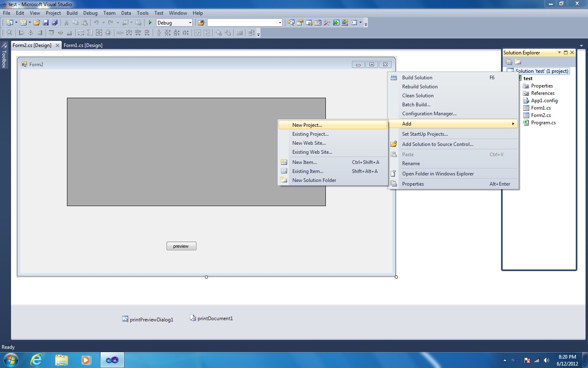The image size is (588, 368).
Task: Click the Align Lefts layout icon
Action: pos(22,33)
